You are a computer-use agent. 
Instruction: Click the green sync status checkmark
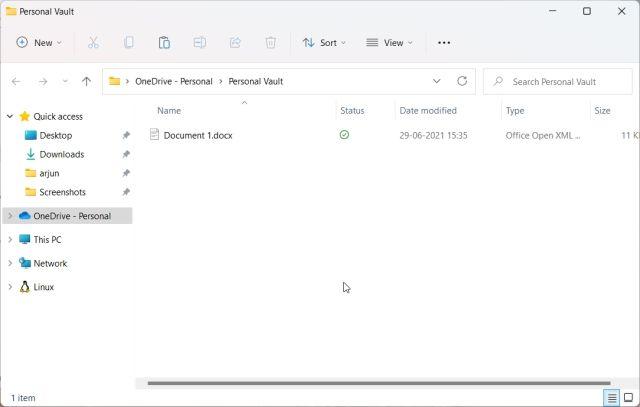344,134
